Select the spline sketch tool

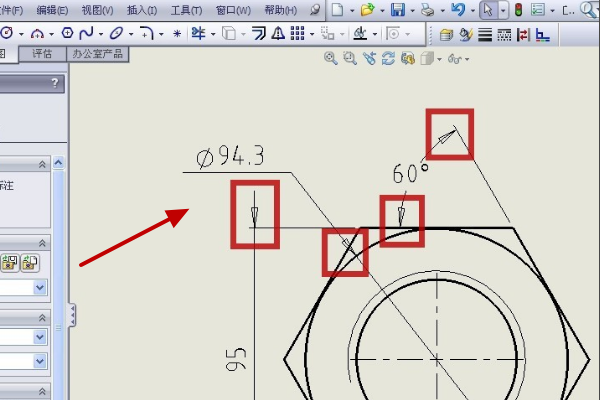[x=86, y=33]
